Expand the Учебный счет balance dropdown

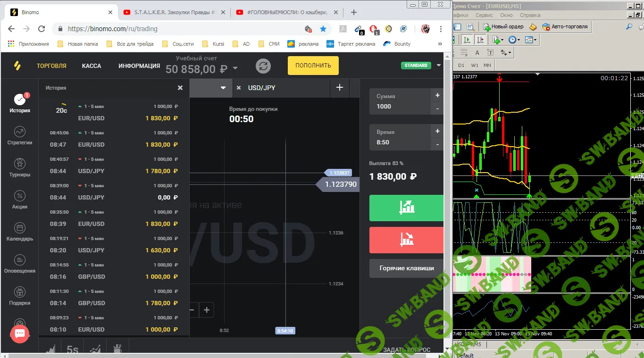click(x=235, y=69)
